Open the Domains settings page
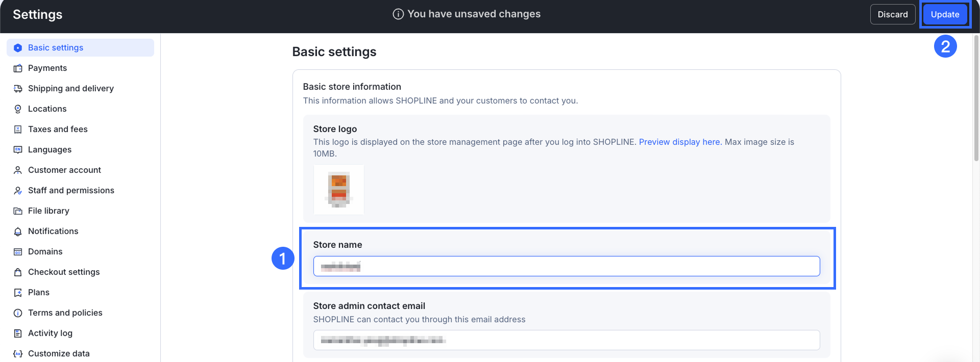The height and width of the screenshot is (362, 980). [45, 252]
